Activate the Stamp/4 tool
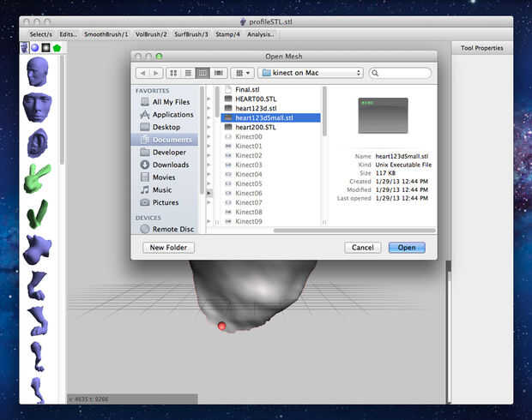Viewport: 532px width, 420px height. point(227,34)
